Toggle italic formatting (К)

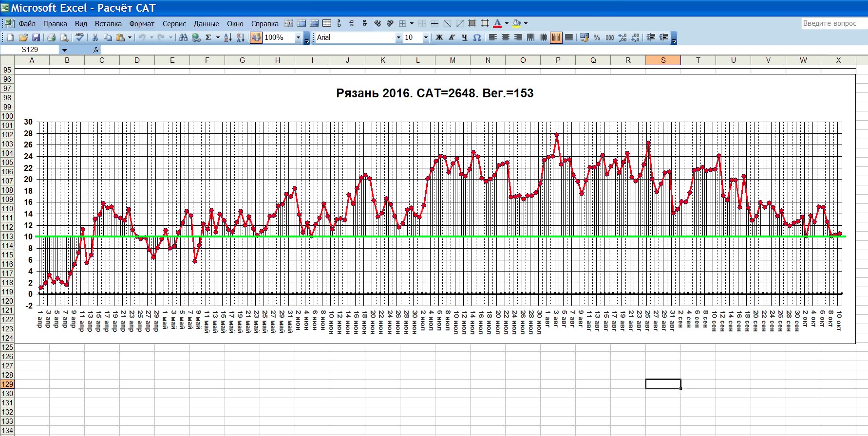[452, 37]
